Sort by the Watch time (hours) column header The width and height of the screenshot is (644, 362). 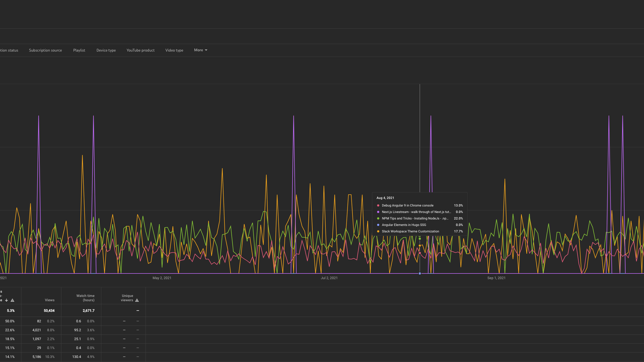point(86,298)
